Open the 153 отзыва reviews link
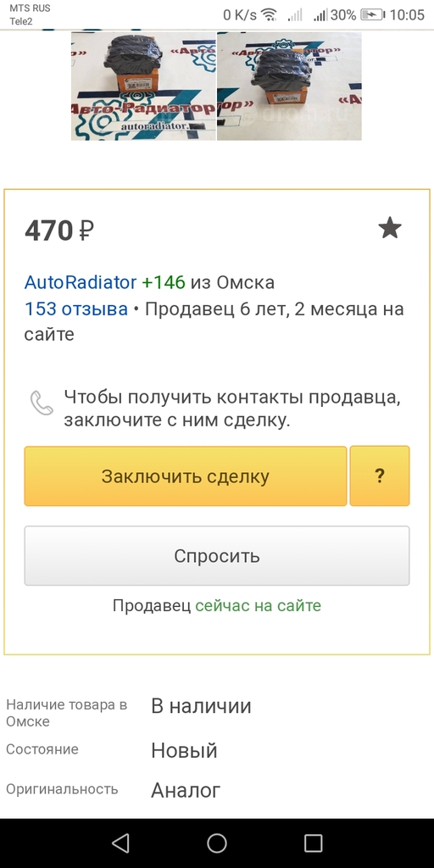 (75, 309)
